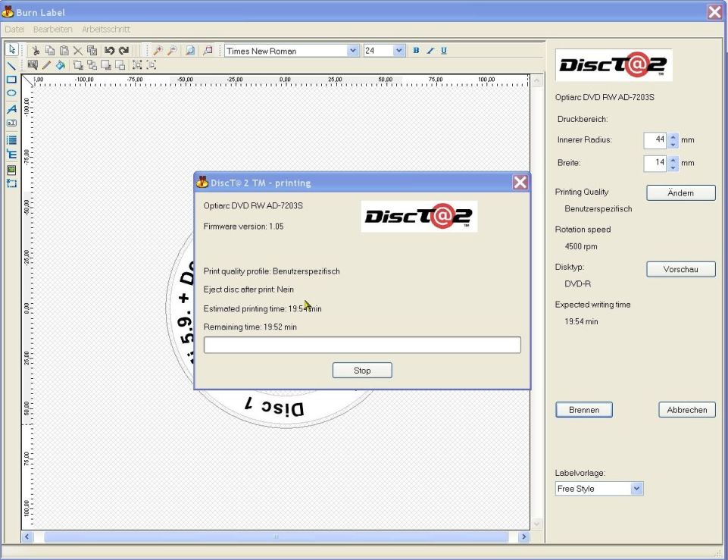This screenshot has width=728, height=560.
Task: Open the Free Style label template dropdown
Action: 636,489
